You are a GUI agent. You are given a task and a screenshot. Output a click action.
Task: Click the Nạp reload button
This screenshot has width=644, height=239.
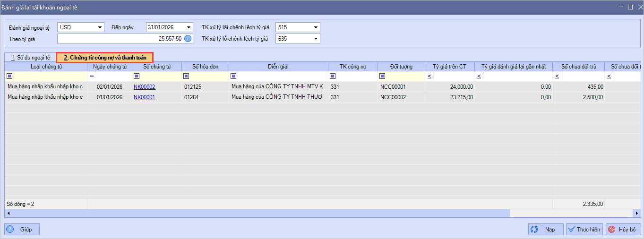click(x=545, y=230)
